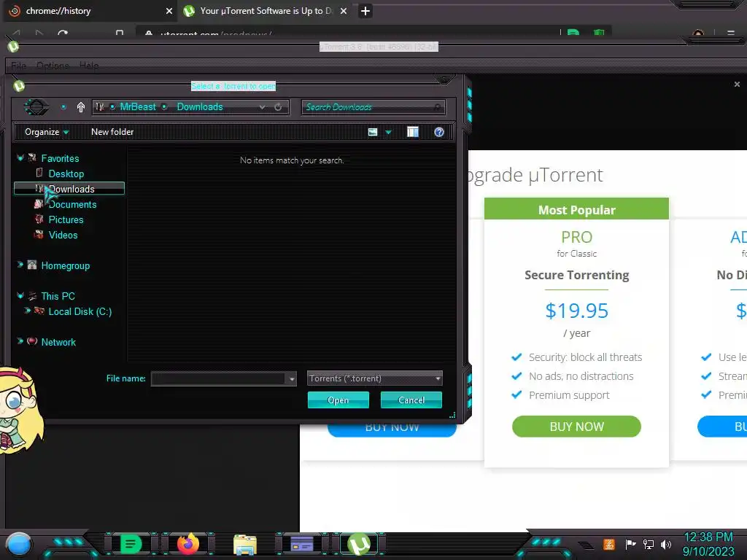Open a new browser tab
Image resolution: width=747 pixels, height=560 pixels.
pyautogui.click(x=365, y=11)
